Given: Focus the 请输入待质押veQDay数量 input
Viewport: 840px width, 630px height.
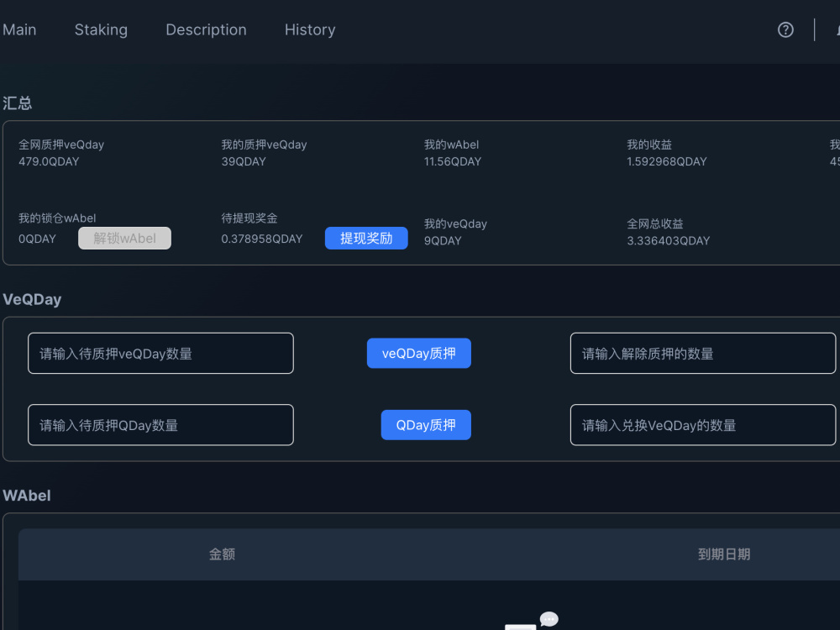Looking at the screenshot, I should (160, 353).
